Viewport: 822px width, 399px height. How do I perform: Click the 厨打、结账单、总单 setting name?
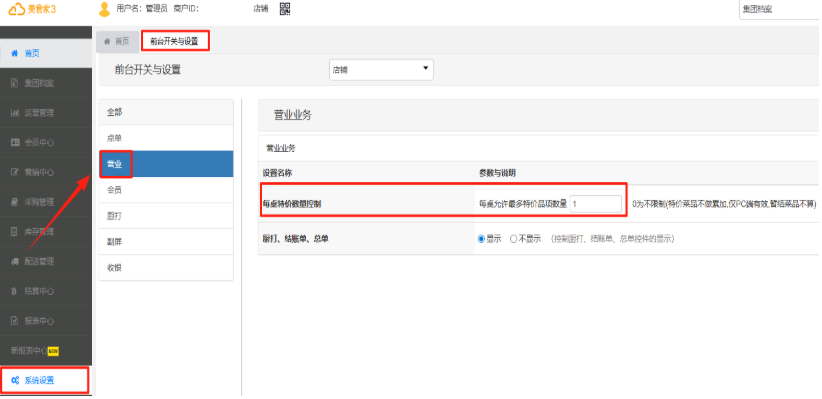coord(296,239)
